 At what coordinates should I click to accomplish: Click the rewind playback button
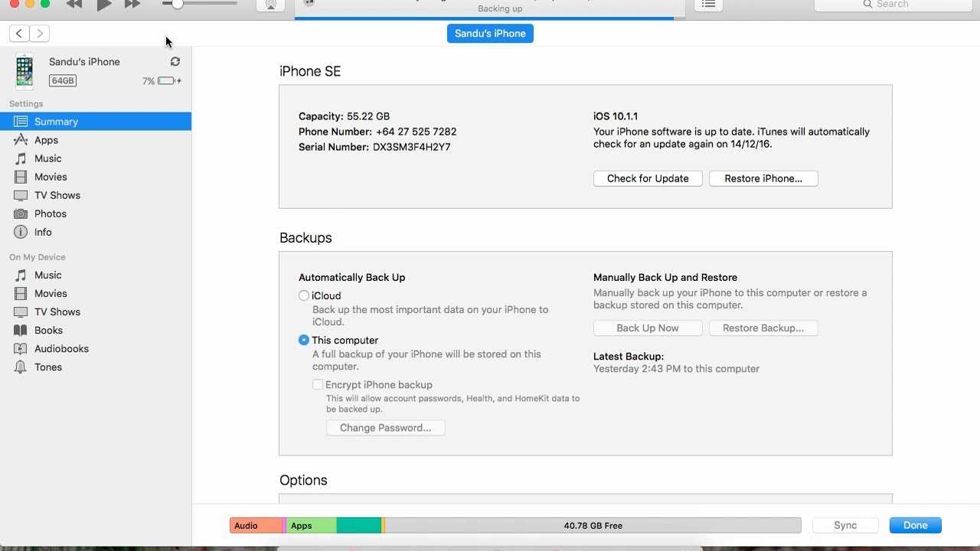tap(73, 5)
